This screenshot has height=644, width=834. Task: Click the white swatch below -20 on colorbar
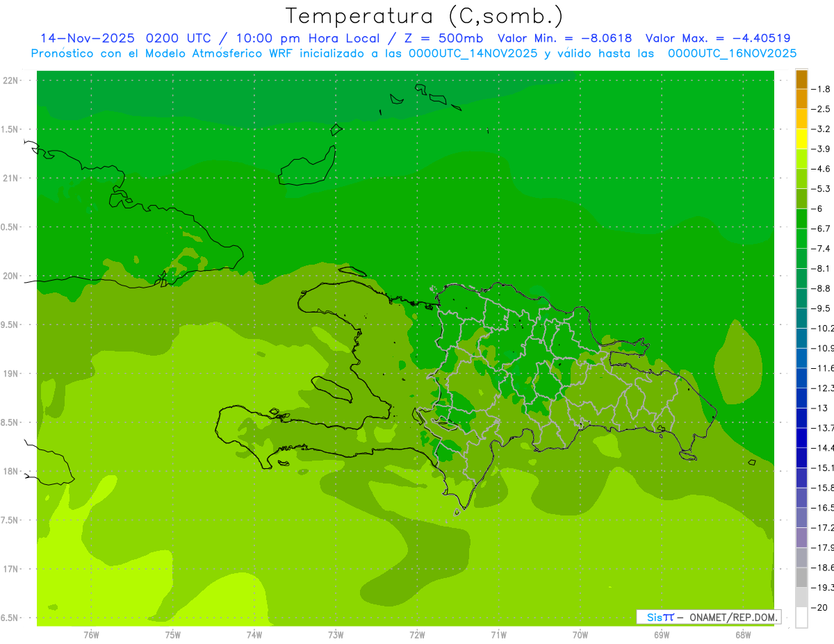(x=801, y=617)
